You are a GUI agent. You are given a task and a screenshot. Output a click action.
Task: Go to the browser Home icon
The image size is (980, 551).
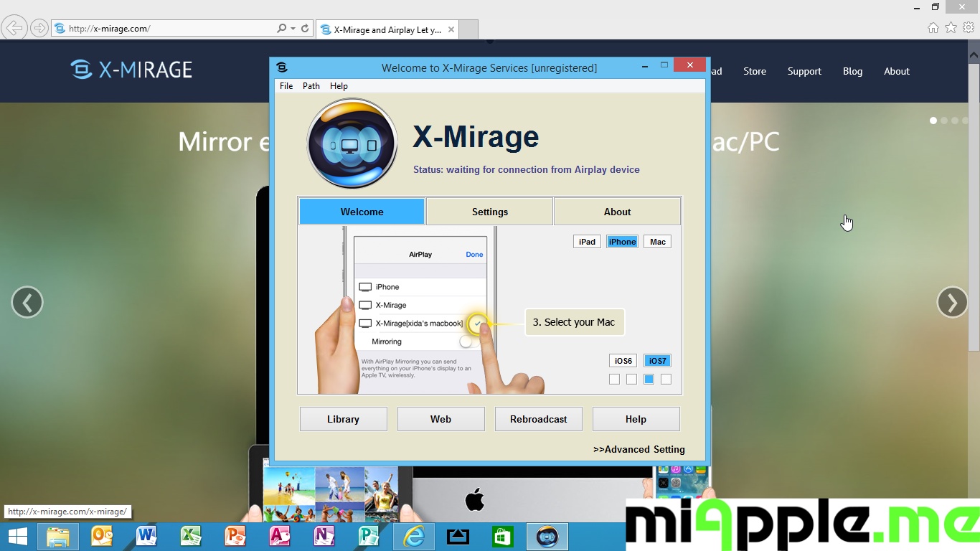(933, 28)
